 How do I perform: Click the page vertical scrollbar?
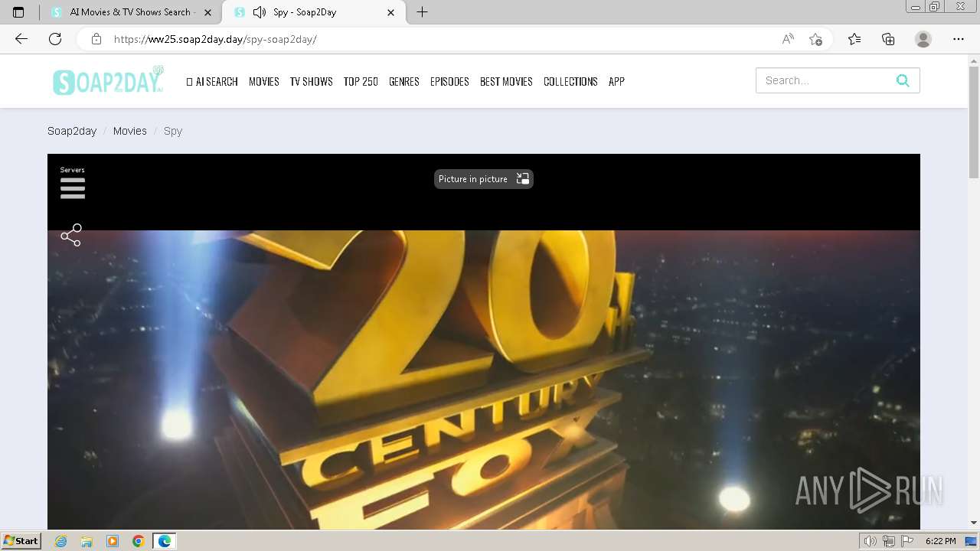(x=974, y=122)
